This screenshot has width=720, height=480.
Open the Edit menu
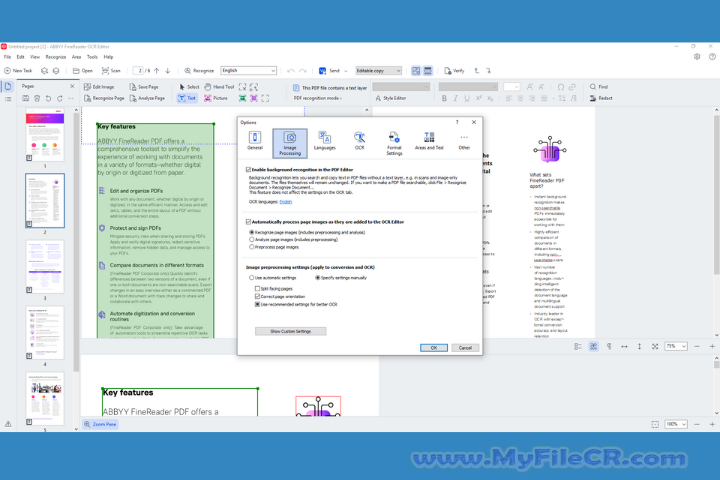pyautogui.click(x=21, y=57)
